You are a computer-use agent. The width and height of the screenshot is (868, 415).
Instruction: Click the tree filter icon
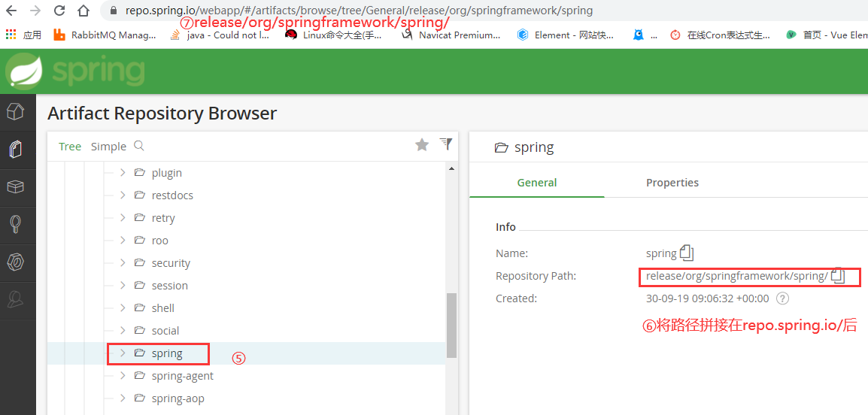coord(445,144)
